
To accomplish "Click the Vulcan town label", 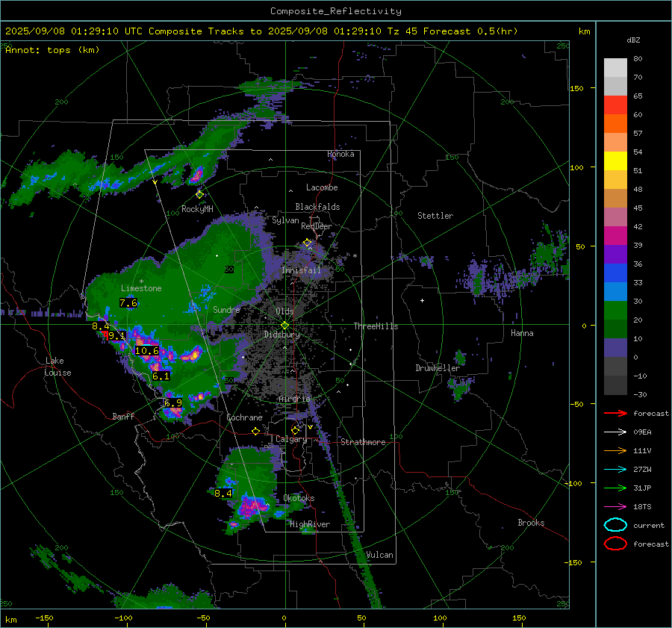I will [x=380, y=555].
